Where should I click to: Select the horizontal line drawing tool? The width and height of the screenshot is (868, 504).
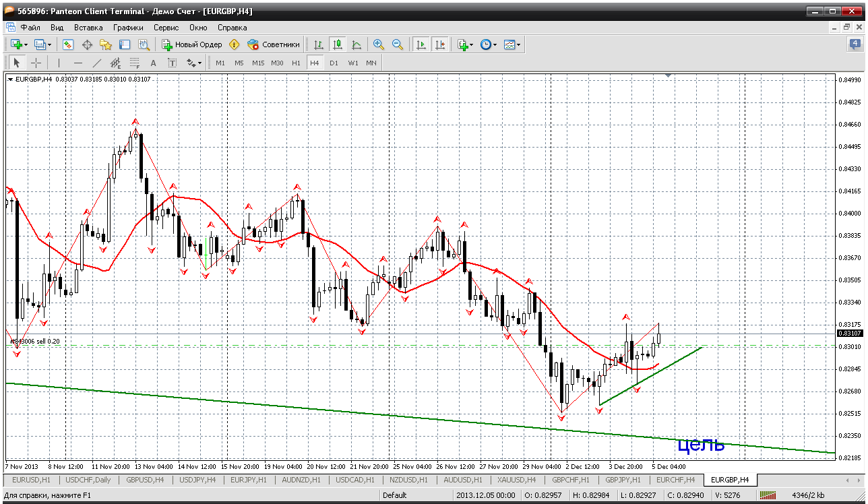[78, 63]
